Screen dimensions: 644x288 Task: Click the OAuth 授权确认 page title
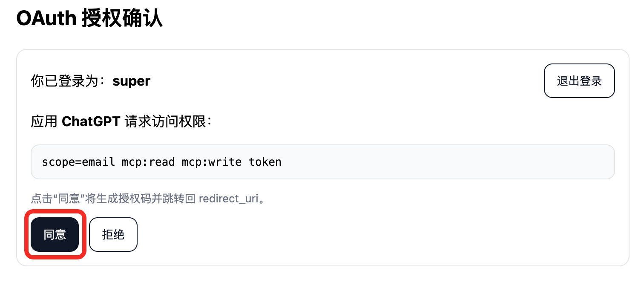(89, 19)
